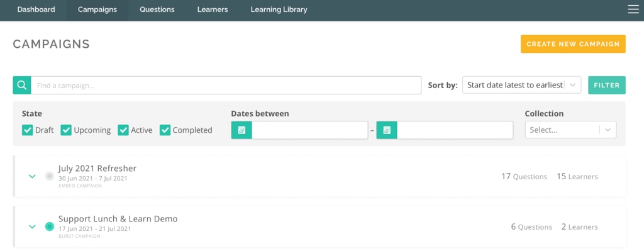Open the Collection select dropdown
Screen dimensions: 644x251
tap(570, 130)
